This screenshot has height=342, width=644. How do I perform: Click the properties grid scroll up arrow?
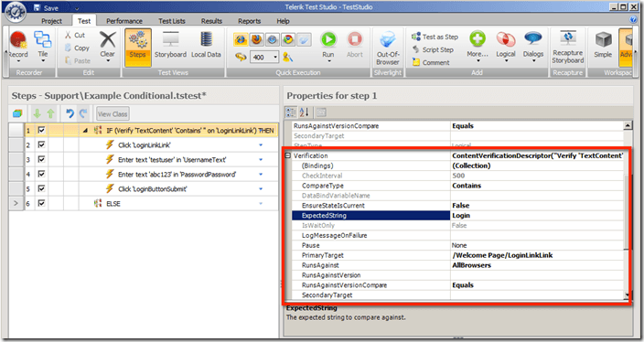628,125
